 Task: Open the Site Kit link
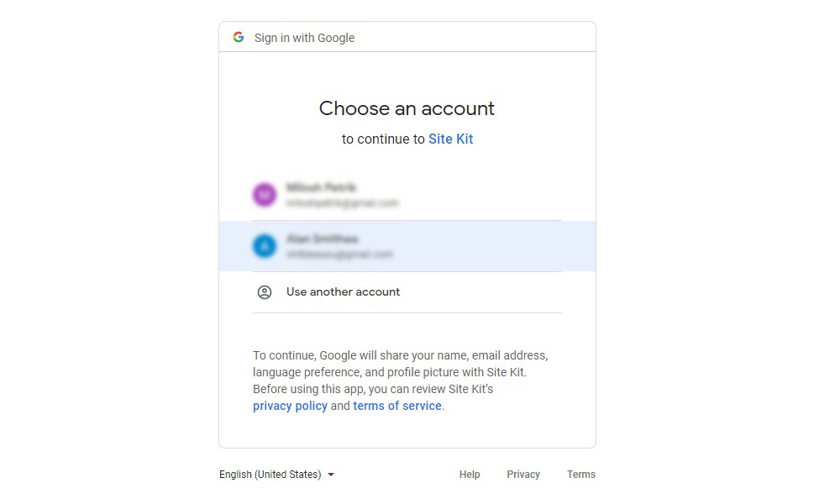[x=450, y=139]
